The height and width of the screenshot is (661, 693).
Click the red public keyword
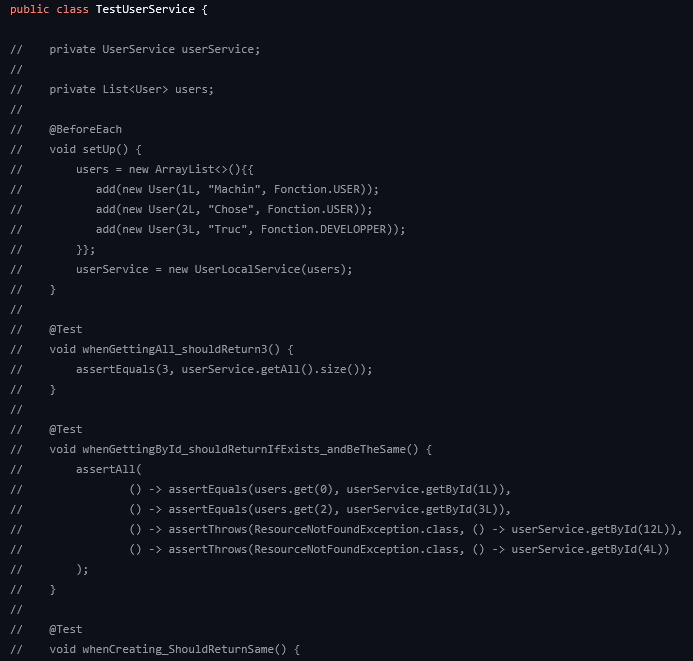pyautogui.click(x=30, y=9)
